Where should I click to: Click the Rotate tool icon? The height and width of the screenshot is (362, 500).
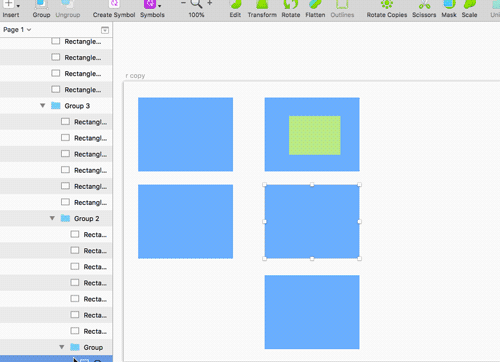point(291,4)
